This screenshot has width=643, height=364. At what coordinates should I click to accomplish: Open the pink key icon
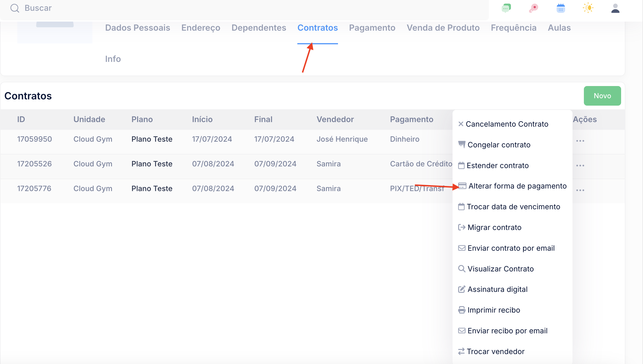(x=533, y=8)
